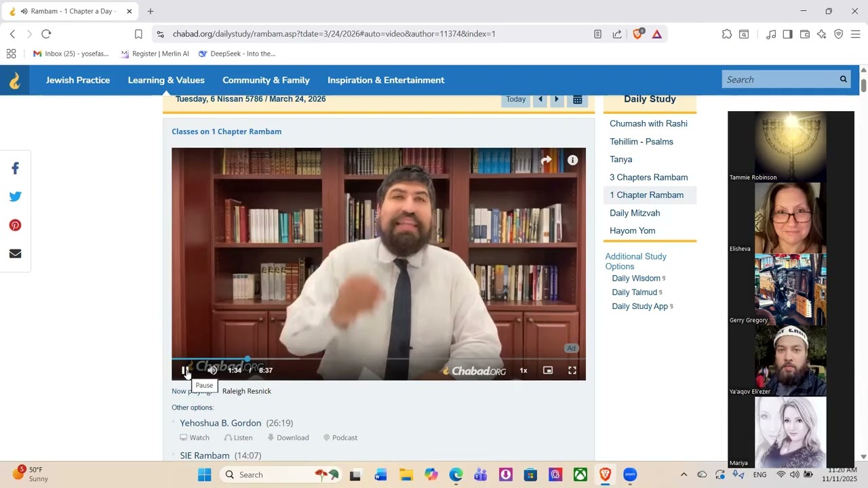Mute the video with the volume icon
The image size is (868, 488).
pyautogui.click(x=212, y=370)
